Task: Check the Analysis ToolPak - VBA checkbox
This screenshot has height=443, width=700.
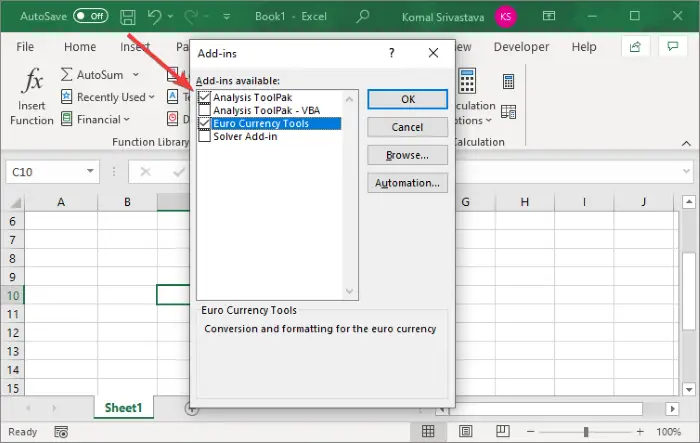Action: tap(204, 110)
